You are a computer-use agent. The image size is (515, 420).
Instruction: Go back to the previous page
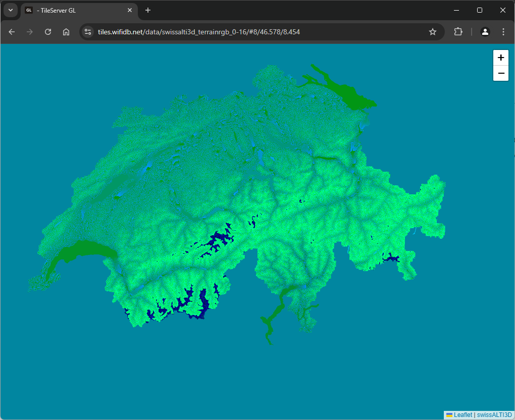(12, 32)
